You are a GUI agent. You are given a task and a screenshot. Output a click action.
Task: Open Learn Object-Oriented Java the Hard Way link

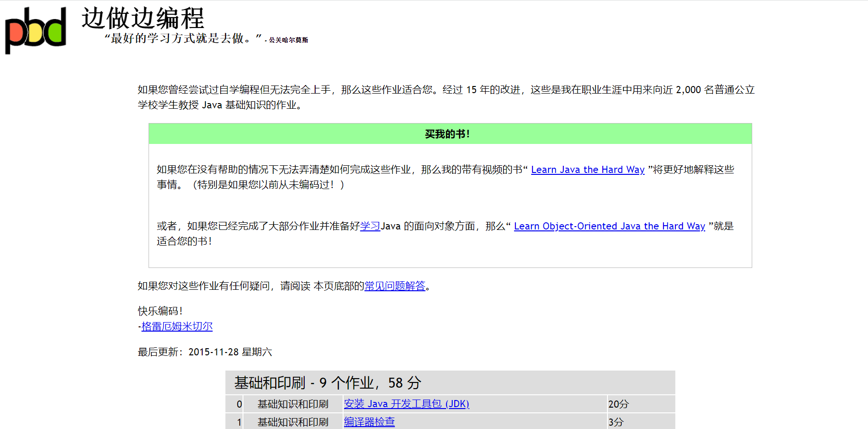pos(609,226)
